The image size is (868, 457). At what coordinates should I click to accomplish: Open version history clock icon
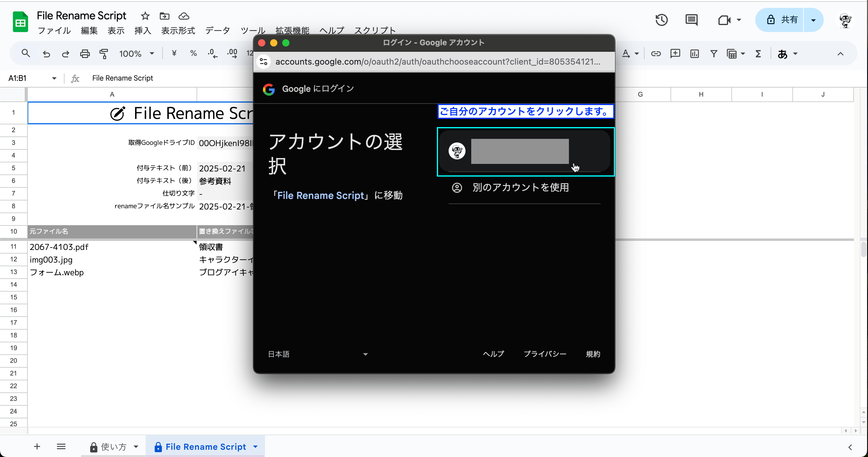(x=661, y=20)
